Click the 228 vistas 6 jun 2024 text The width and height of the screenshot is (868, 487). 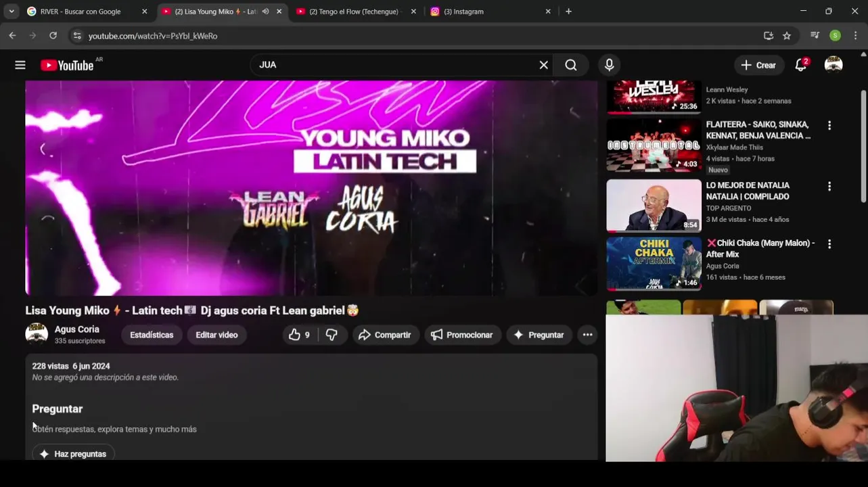pos(71,366)
